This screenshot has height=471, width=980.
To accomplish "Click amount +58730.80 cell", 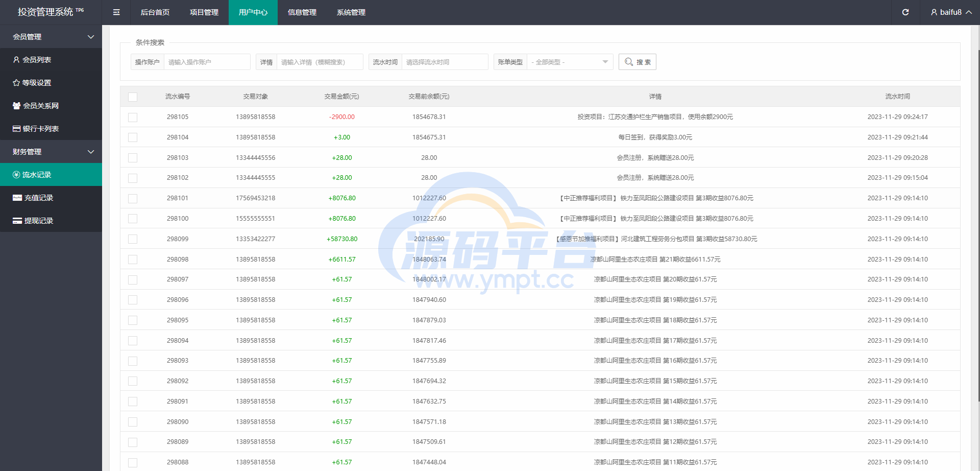I will click(x=342, y=239).
